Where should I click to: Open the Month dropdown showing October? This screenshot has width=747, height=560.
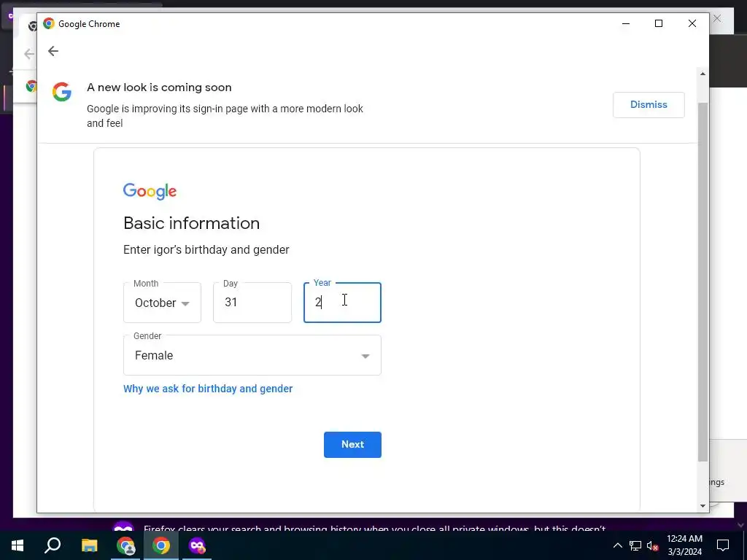[x=162, y=303]
